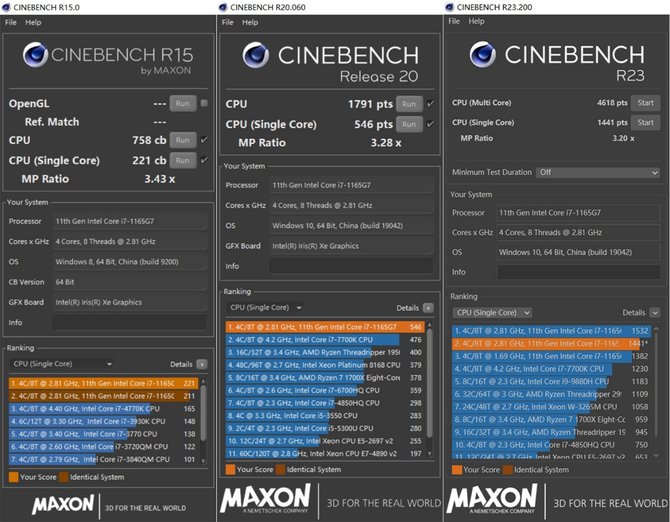Image resolution: width=670 pixels, height=522 pixels.
Task: Select i7-7700K CPU row in R20 ranking
Action: click(x=325, y=340)
